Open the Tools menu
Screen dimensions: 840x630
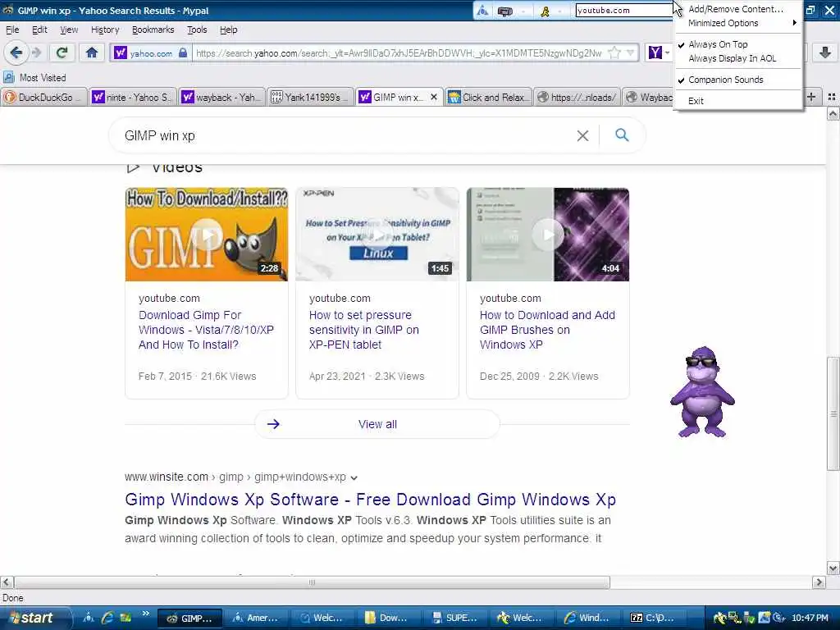(x=197, y=30)
